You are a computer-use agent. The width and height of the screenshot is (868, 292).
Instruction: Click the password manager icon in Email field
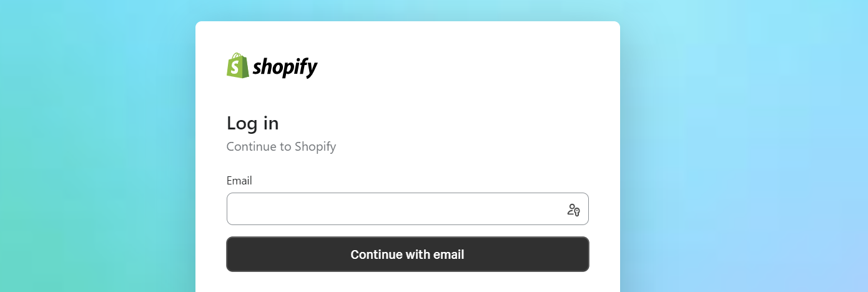click(573, 209)
